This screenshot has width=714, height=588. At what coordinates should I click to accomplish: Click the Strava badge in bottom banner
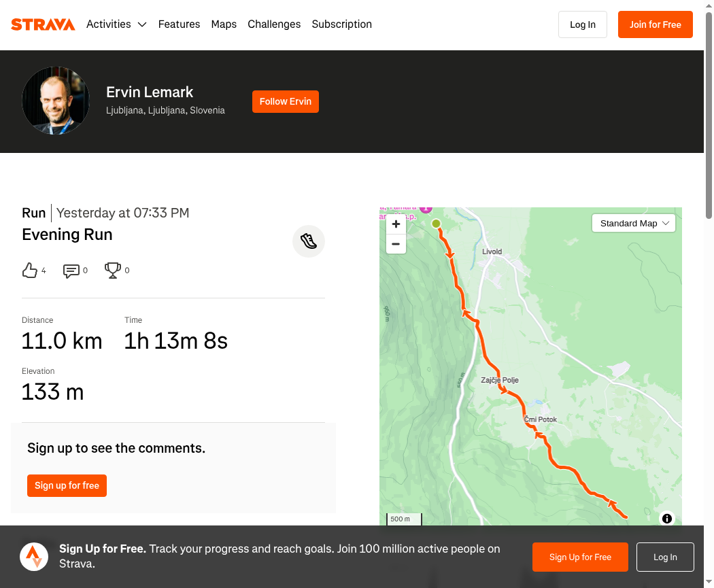34,557
